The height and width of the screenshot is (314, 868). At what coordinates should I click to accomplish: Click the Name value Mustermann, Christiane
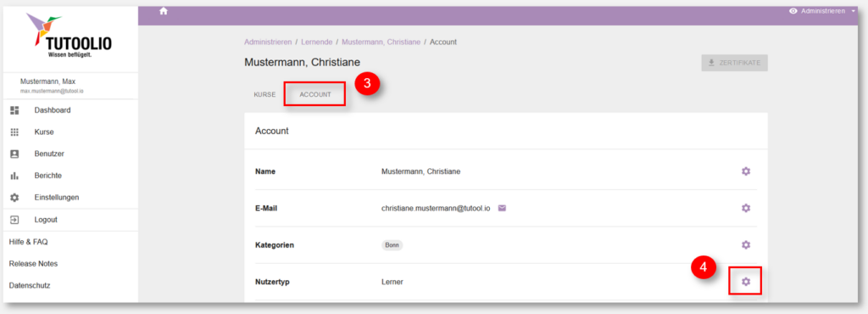(x=420, y=171)
